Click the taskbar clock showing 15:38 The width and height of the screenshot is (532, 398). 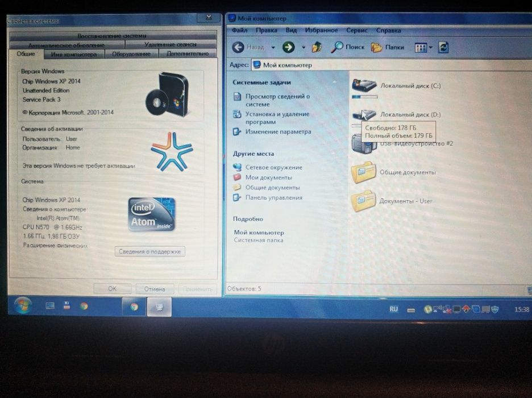point(521,309)
